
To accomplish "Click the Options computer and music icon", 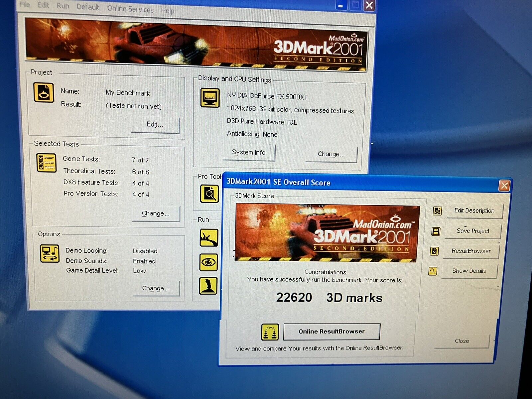I will click(x=50, y=253).
